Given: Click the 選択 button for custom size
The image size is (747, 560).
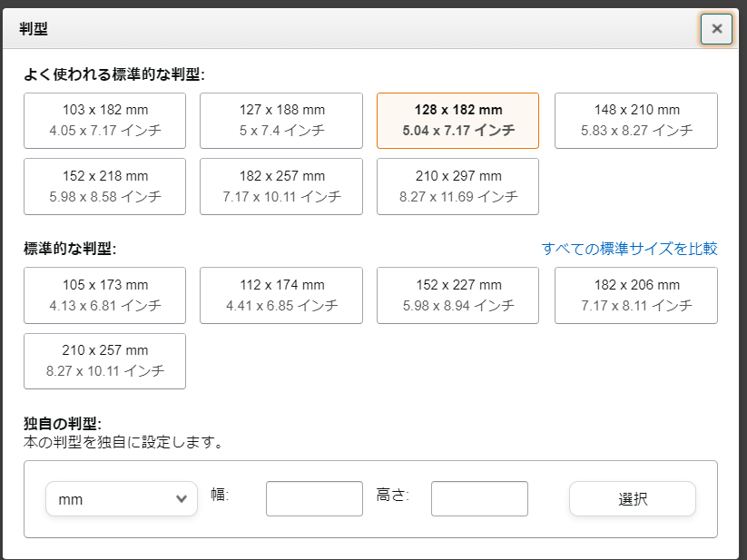Looking at the screenshot, I should pyautogui.click(x=633, y=498).
